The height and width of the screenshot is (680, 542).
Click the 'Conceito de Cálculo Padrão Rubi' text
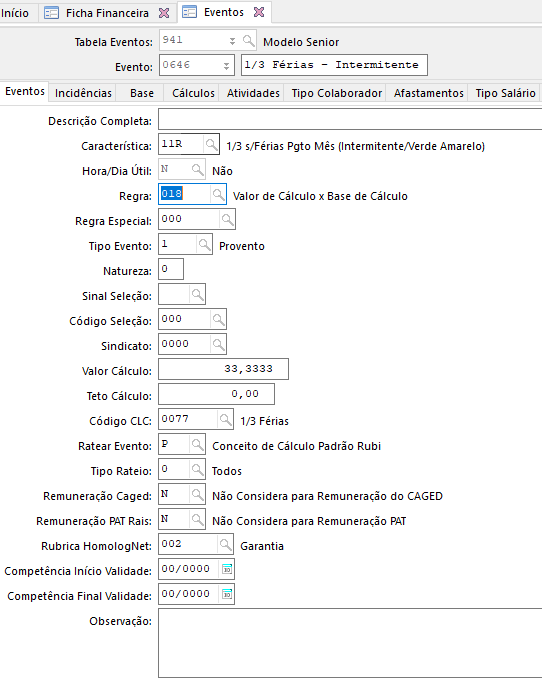click(x=296, y=446)
